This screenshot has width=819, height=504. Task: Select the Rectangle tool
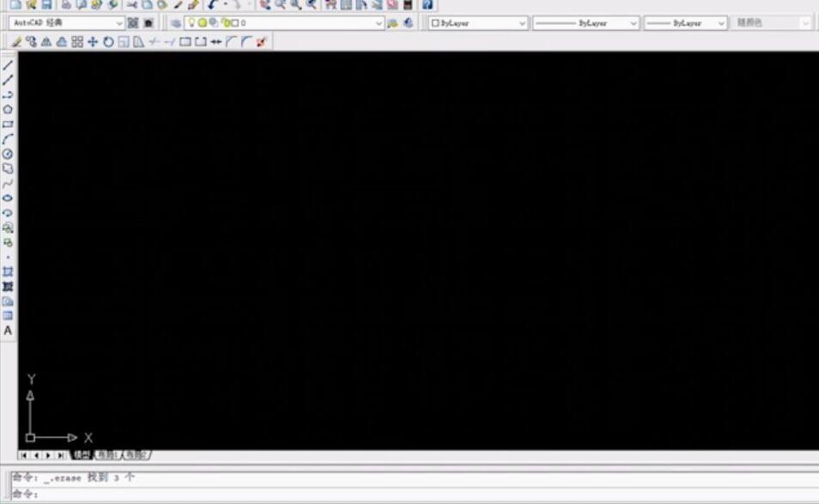tap(8, 124)
